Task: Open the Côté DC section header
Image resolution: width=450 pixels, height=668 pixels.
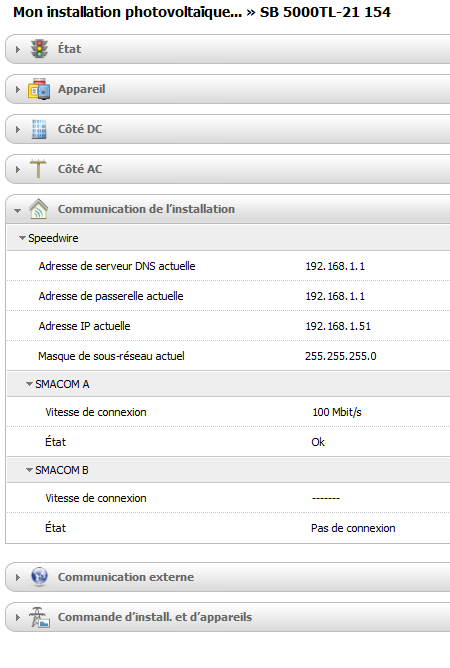Action: (228, 129)
